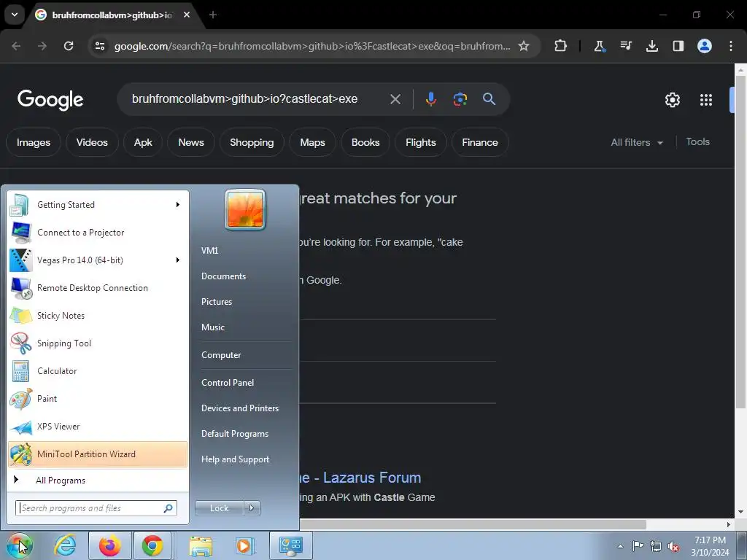The height and width of the screenshot is (560, 747).
Task: Start voice search with microphone icon
Action: [x=430, y=99]
